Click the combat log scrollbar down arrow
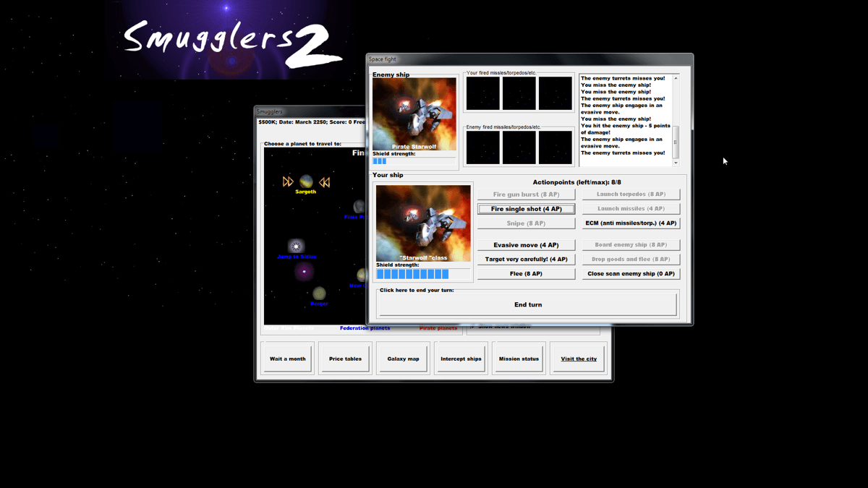This screenshot has width=868, height=488. click(676, 163)
